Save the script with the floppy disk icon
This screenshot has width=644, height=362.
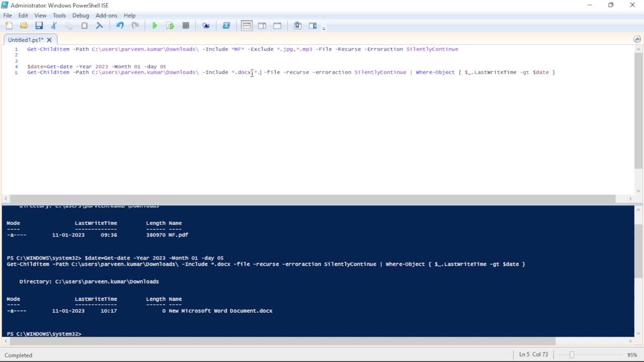click(x=39, y=26)
